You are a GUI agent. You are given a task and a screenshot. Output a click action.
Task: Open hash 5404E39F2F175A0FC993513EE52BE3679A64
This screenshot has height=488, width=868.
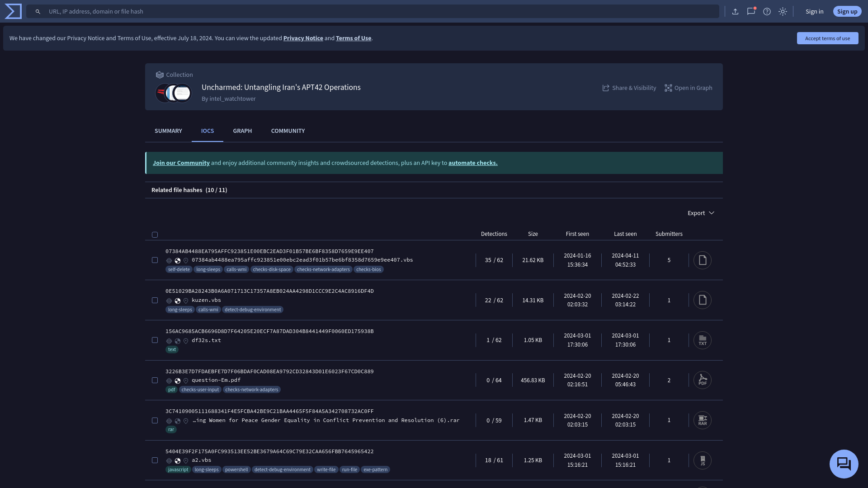tap(269, 452)
